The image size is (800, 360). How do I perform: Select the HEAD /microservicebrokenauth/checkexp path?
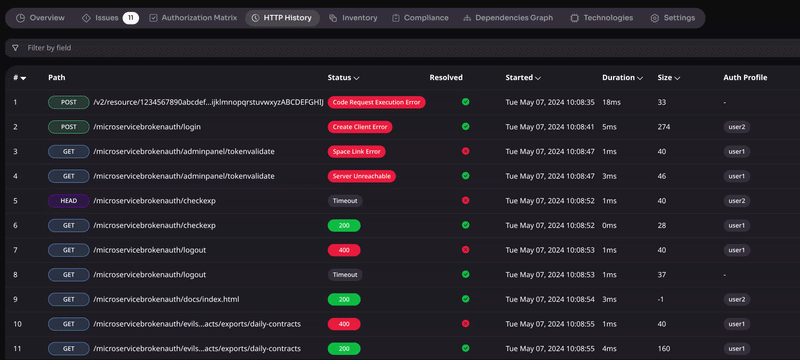pos(155,200)
